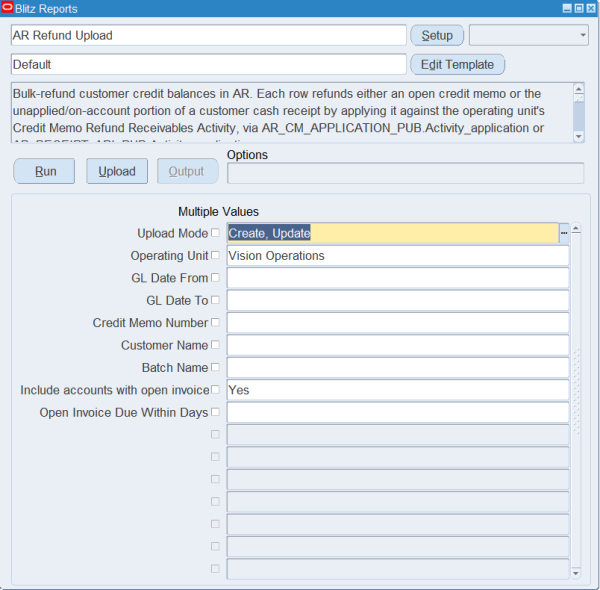600x590 pixels.
Task: Focus Open Invoice Due Within Days field
Action: click(398, 412)
